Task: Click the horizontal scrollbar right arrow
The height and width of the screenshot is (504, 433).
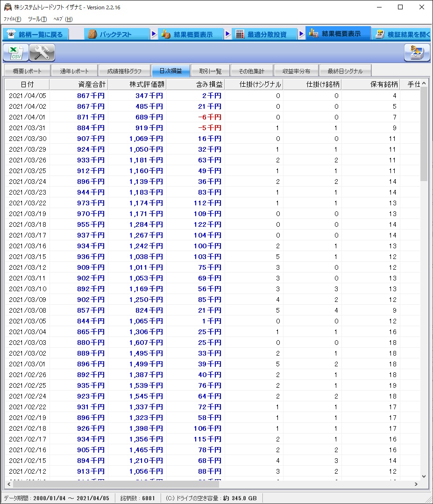Action: click(x=417, y=484)
